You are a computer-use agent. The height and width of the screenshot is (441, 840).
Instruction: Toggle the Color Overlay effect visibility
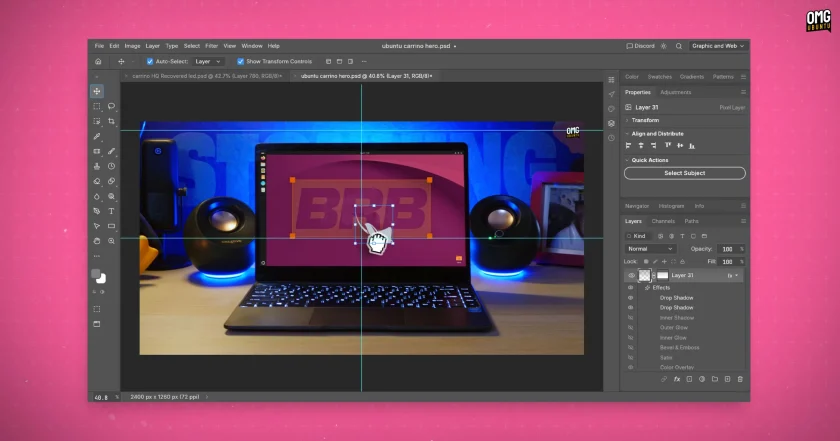click(x=631, y=368)
